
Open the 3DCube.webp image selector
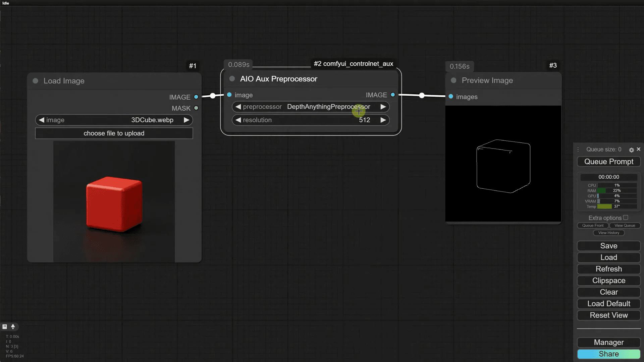click(x=152, y=120)
